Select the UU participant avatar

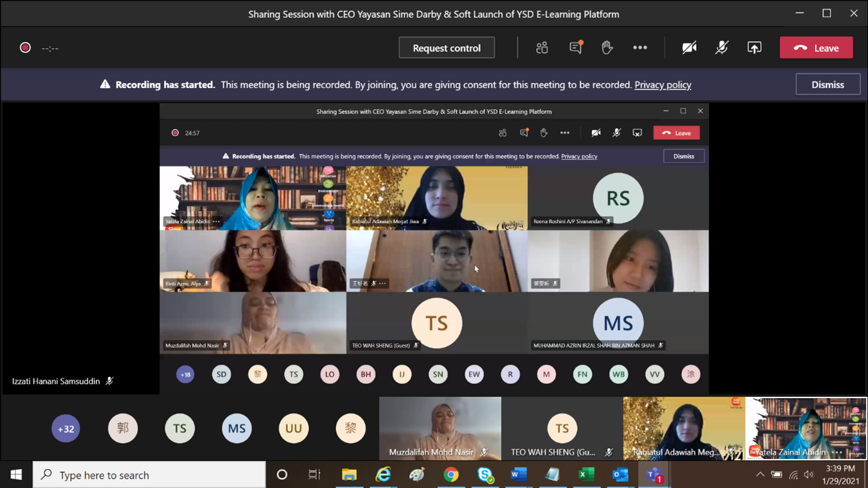coord(293,429)
